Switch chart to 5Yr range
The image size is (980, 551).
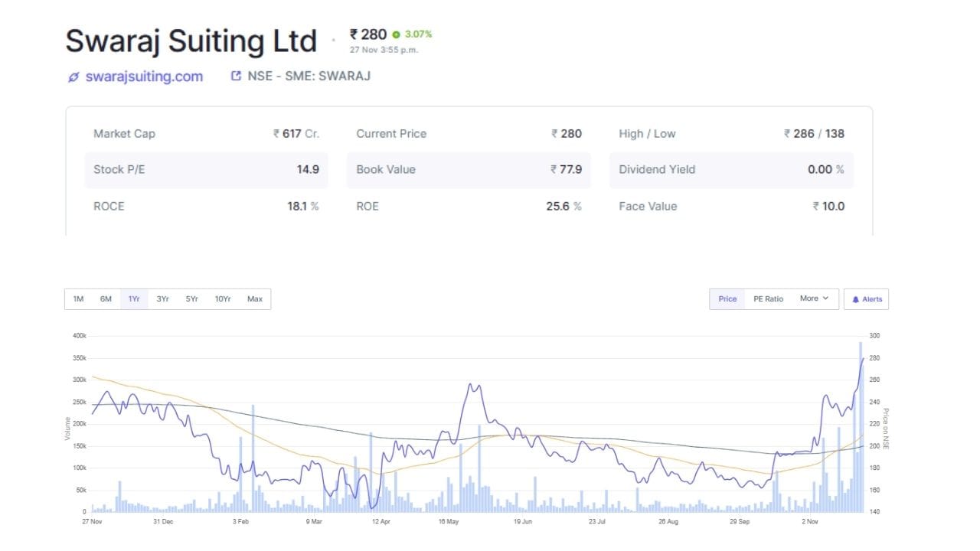191,299
